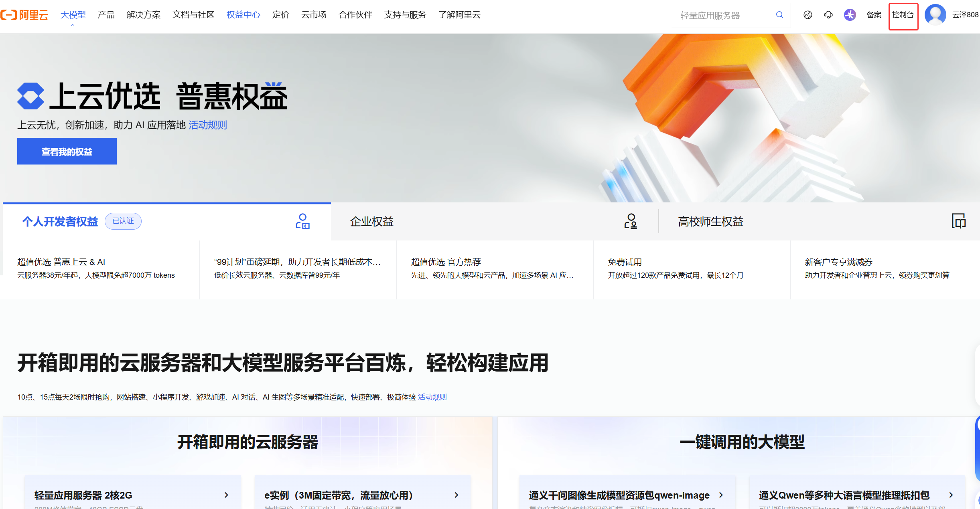
Task: Click the Alibaba Cloud logo
Action: tap(25, 15)
